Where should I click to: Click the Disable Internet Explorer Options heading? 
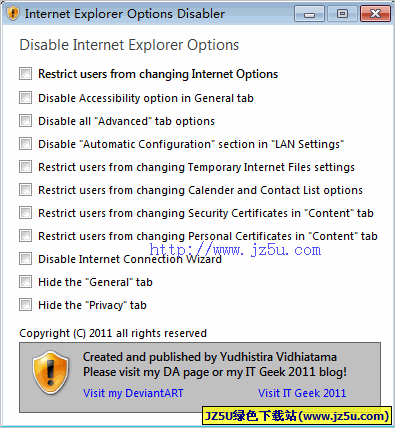(129, 45)
